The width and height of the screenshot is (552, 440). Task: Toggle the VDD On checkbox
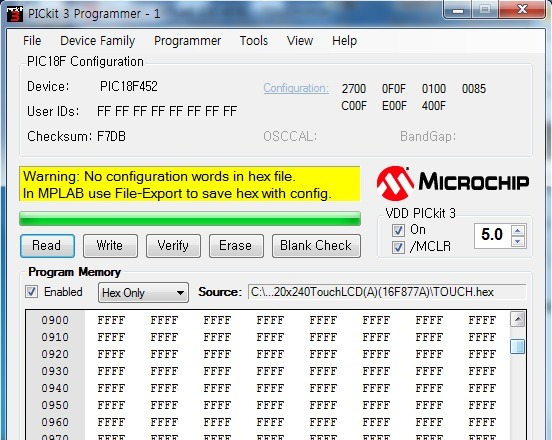[x=398, y=231]
